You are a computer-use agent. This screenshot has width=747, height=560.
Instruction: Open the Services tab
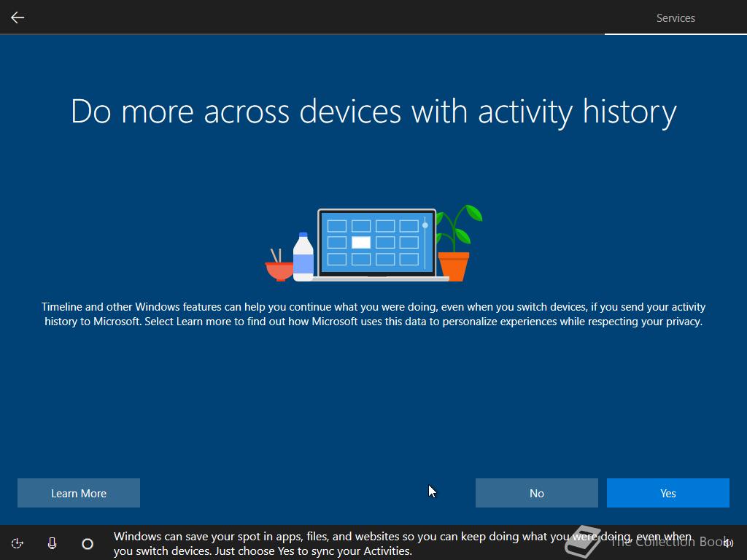pyautogui.click(x=675, y=18)
